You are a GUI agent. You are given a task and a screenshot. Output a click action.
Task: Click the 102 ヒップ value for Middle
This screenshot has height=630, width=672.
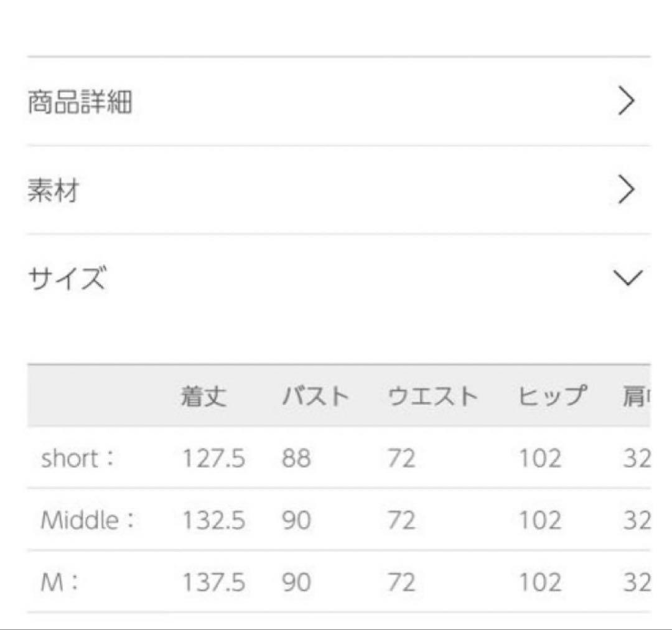point(539,520)
